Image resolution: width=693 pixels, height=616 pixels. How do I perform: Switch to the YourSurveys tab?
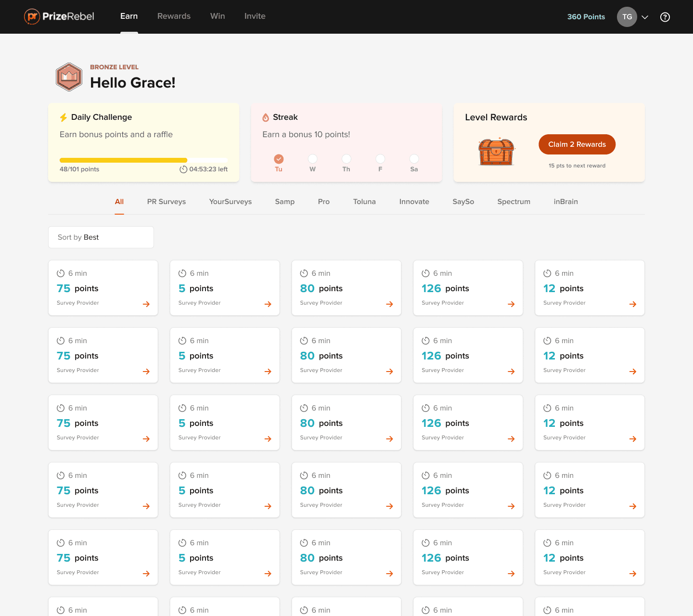pos(231,202)
